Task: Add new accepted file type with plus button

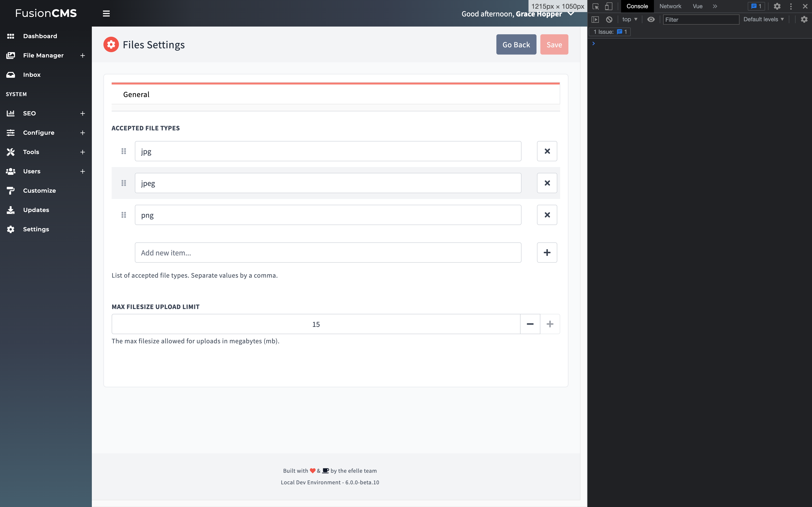Action: [x=547, y=253]
